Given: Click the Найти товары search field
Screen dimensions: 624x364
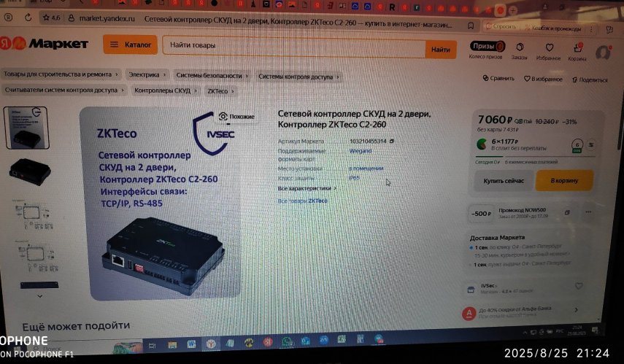Looking at the screenshot, I should click(294, 47).
